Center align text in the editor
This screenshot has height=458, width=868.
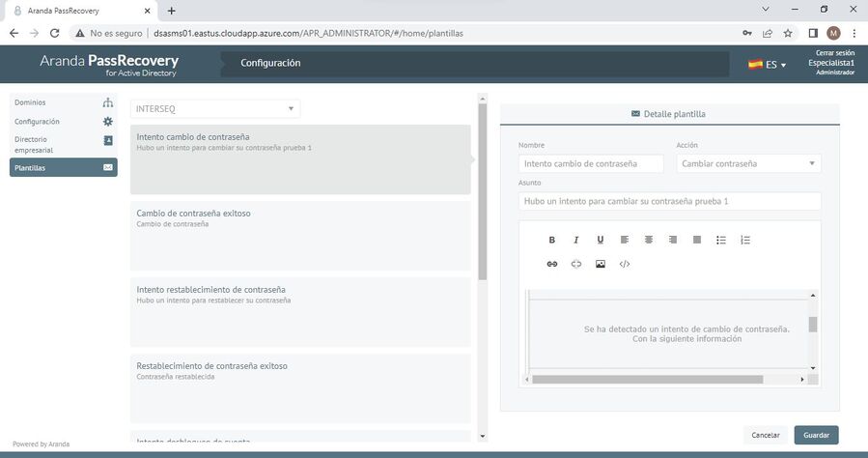pos(648,240)
